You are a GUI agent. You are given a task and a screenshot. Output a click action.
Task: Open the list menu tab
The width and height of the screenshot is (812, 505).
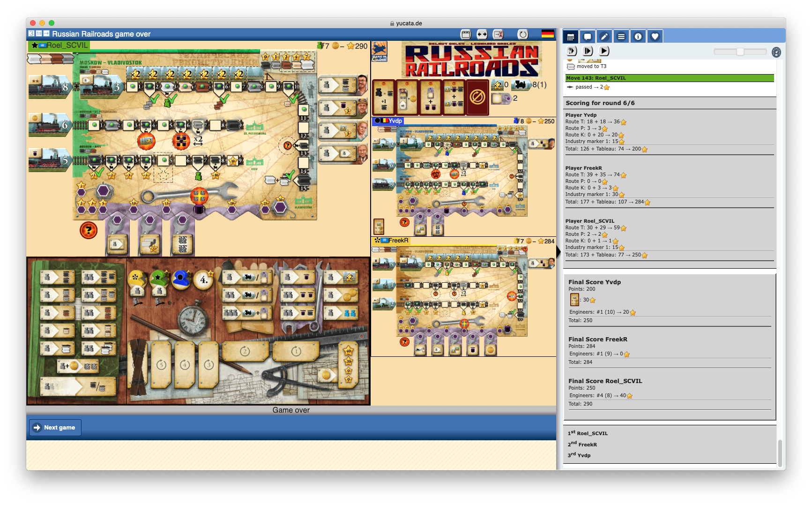pyautogui.click(x=621, y=37)
